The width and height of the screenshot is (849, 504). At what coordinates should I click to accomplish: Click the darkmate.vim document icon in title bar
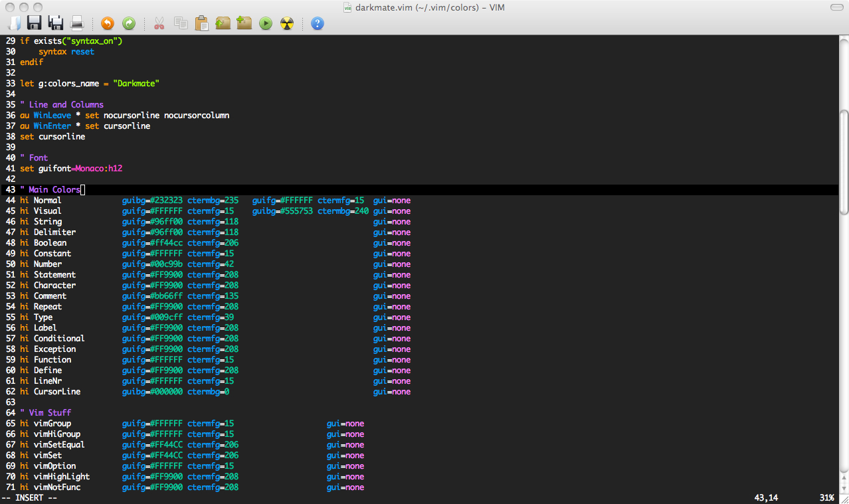click(x=347, y=7)
